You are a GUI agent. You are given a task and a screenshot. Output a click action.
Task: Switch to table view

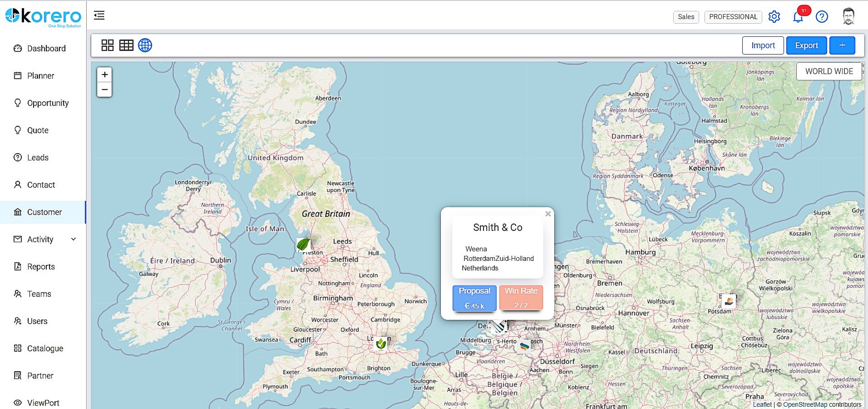[126, 45]
